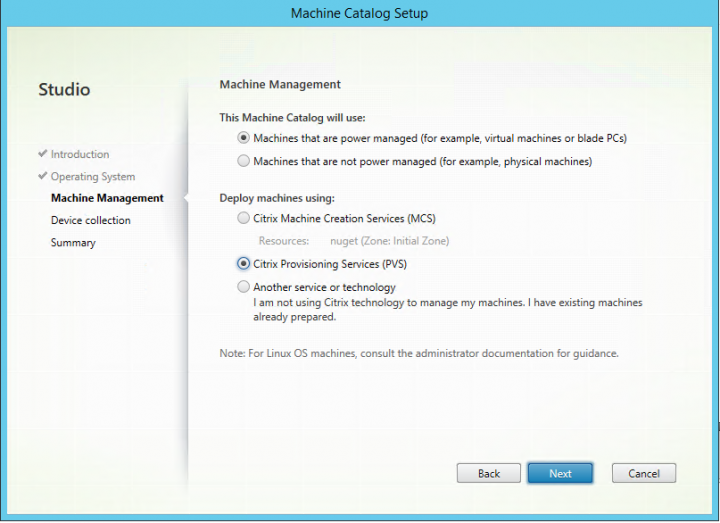Click 'This Machine Catalog will use:' label
This screenshot has height=523, width=720.
(292, 118)
